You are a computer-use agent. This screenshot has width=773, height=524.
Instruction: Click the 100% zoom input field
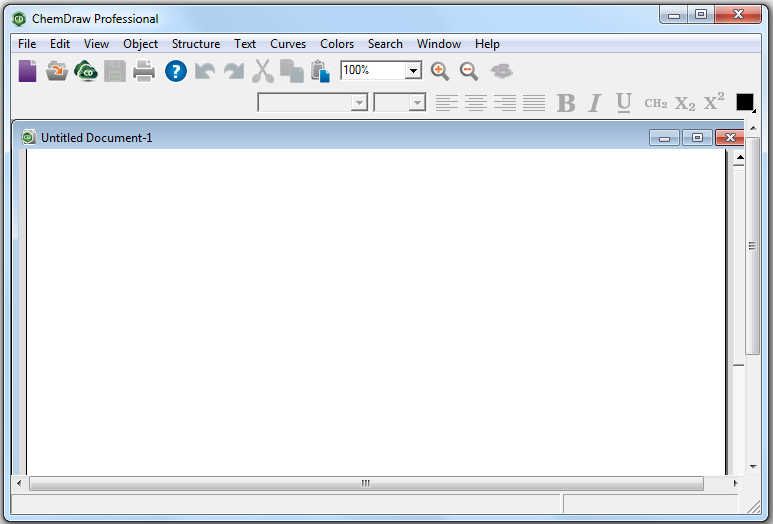tap(373, 70)
